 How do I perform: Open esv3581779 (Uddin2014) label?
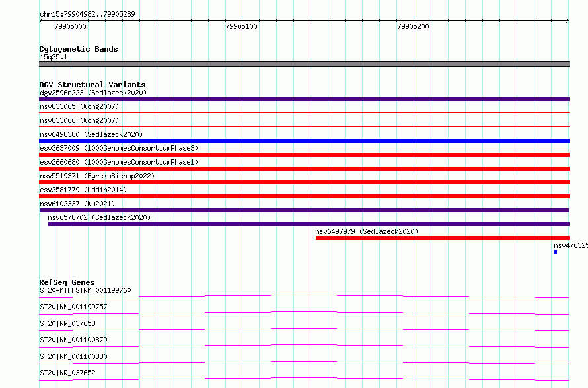tap(83, 190)
